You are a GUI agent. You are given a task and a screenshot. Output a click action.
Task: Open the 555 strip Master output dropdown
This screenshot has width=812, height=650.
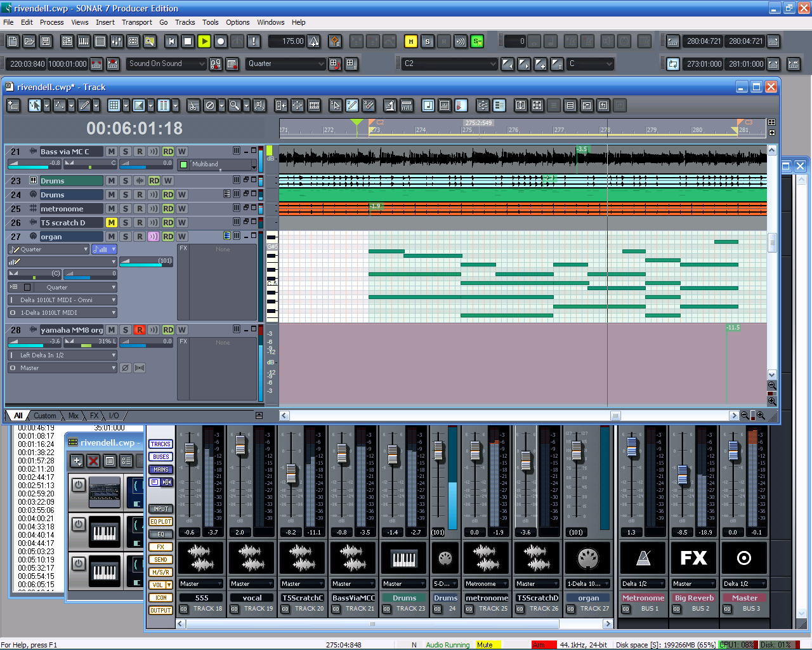200,584
